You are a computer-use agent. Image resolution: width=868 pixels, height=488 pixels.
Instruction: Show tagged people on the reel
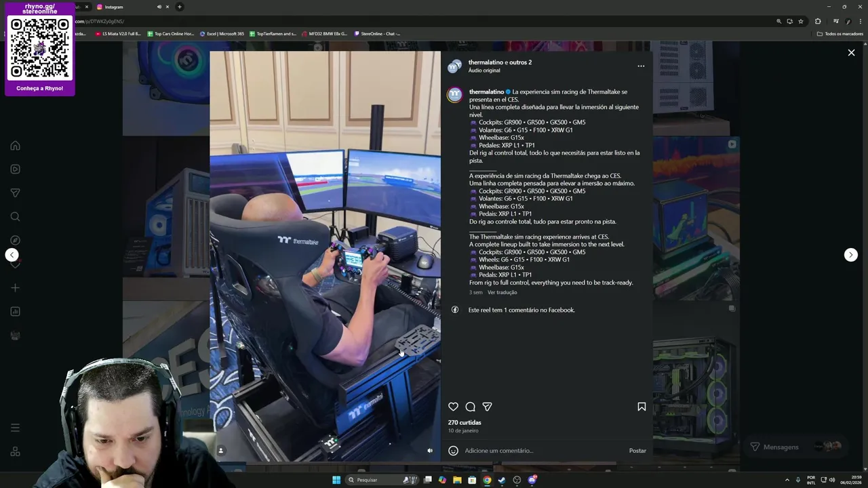(220, 450)
